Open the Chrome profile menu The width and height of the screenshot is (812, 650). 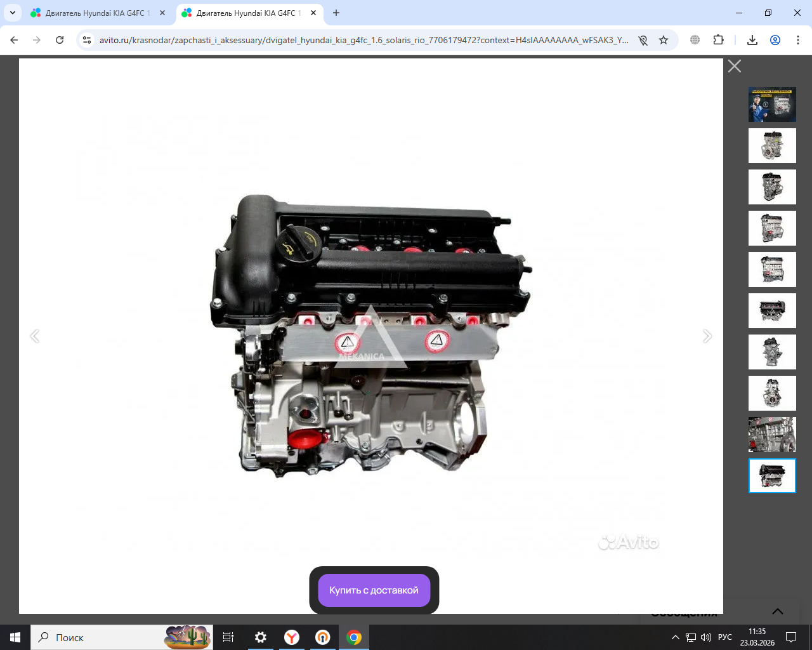coord(775,40)
